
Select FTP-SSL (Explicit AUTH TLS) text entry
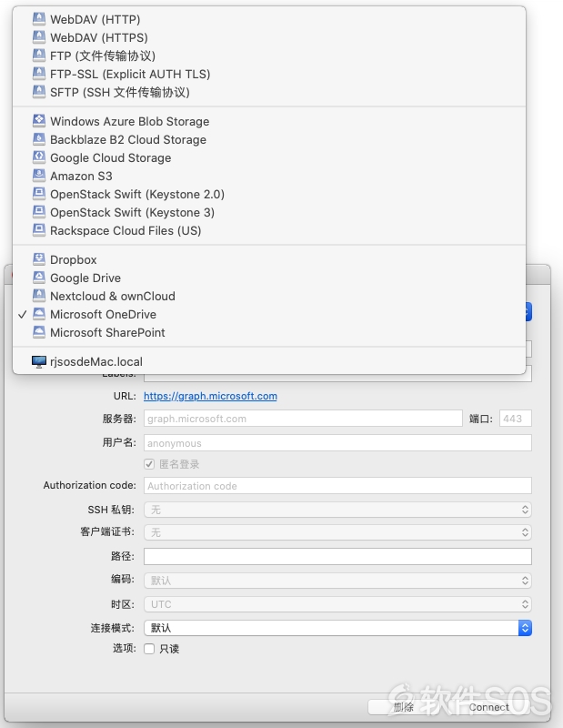coord(130,75)
